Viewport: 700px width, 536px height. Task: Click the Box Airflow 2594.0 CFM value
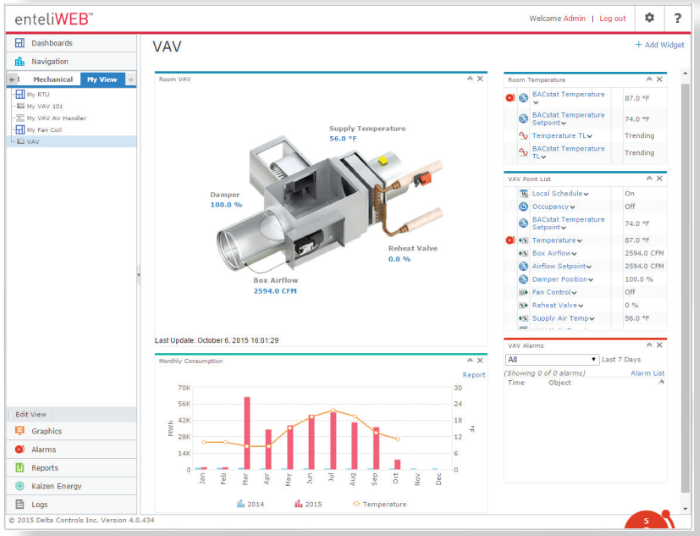275,291
